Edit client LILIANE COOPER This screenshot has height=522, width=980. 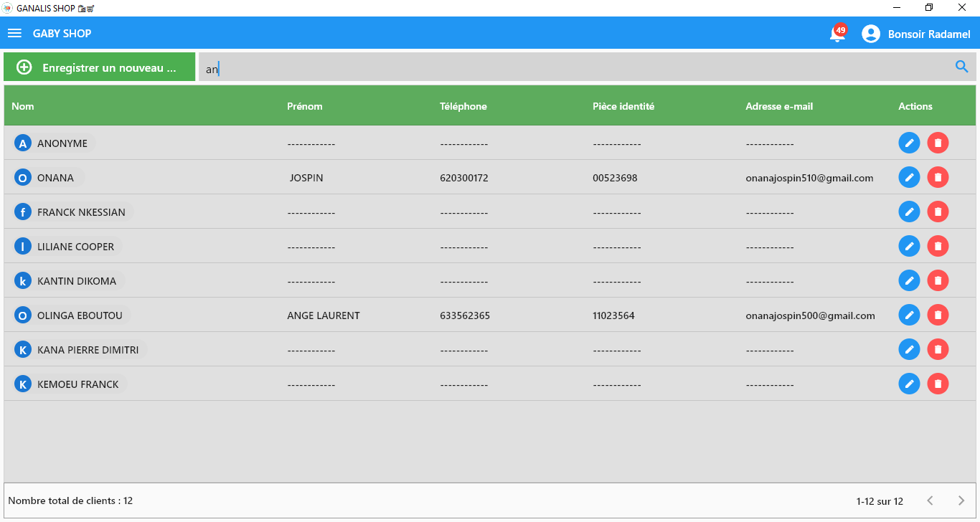[909, 246]
